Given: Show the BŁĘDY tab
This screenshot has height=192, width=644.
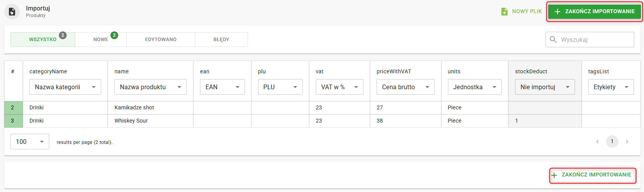Looking at the screenshot, I should [221, 40].
